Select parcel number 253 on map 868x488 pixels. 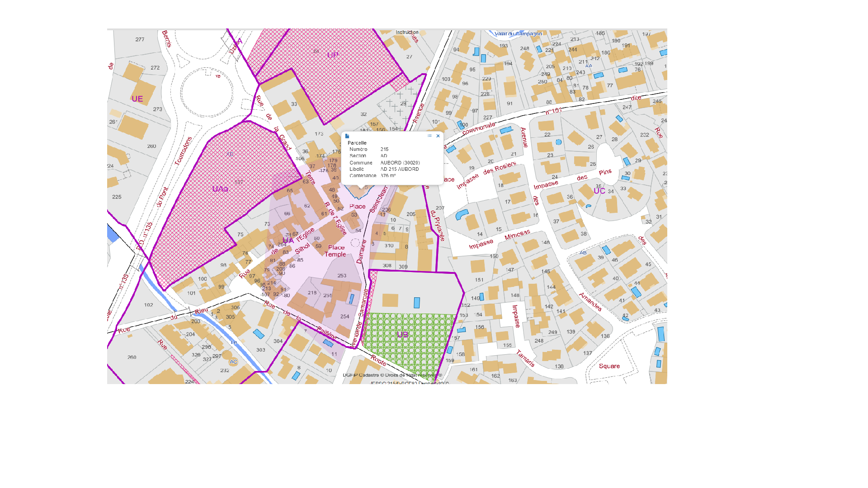(x=342, y=276)
